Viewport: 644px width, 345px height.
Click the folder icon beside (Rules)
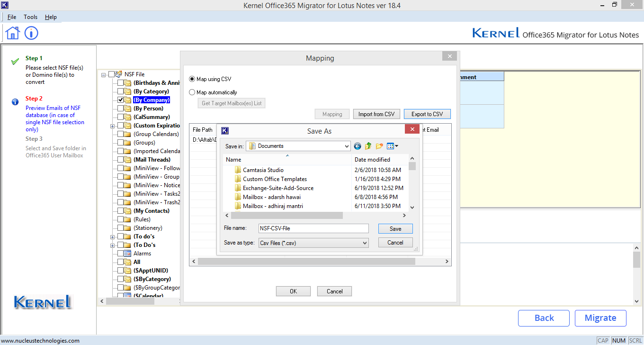(x=128, y=219)
